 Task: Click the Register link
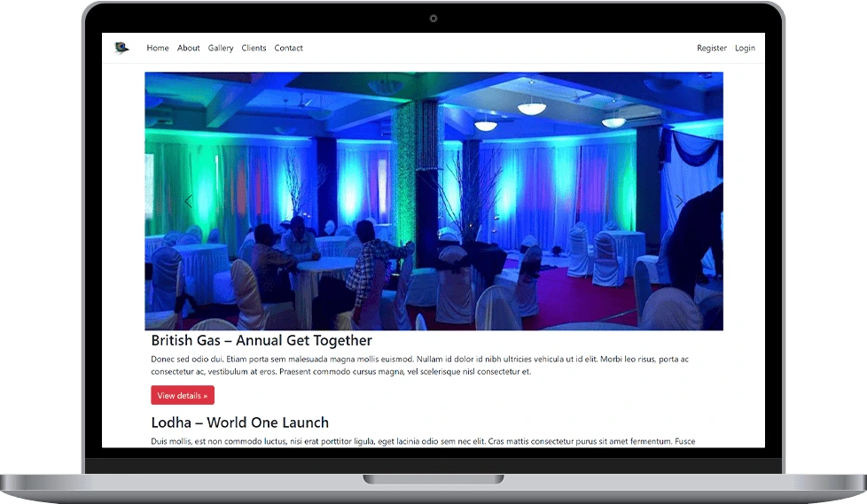click(711, 48)
